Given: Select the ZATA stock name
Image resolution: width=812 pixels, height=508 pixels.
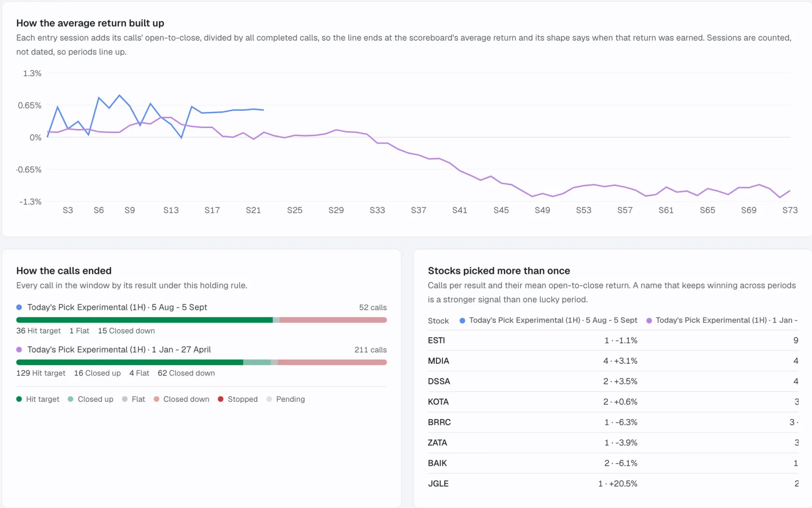Looking at the screenshot, I should (437, 442).
